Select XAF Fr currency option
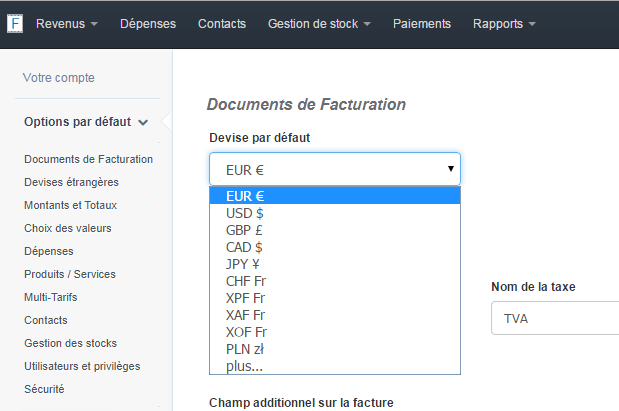619x411 pixels. point(335,315)
